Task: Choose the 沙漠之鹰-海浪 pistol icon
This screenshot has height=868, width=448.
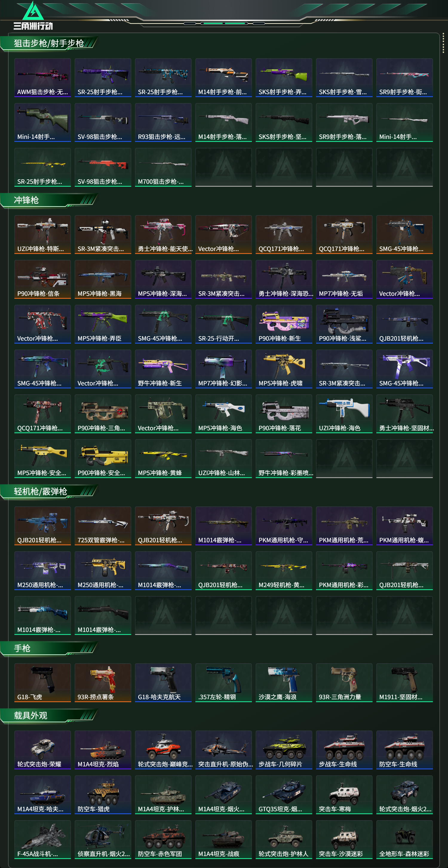Action: [x=284, y=682]
